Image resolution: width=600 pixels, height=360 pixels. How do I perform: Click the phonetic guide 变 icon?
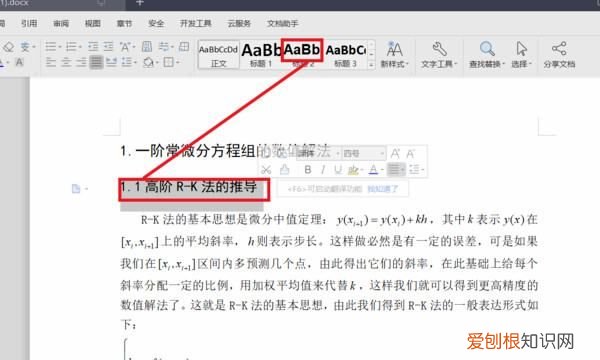point(25,47)
